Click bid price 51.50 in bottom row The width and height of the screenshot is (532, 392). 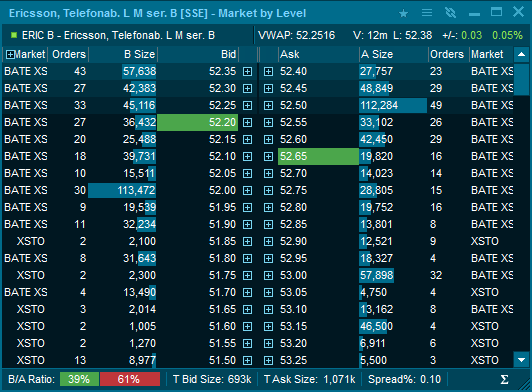(x=223, y=360)
